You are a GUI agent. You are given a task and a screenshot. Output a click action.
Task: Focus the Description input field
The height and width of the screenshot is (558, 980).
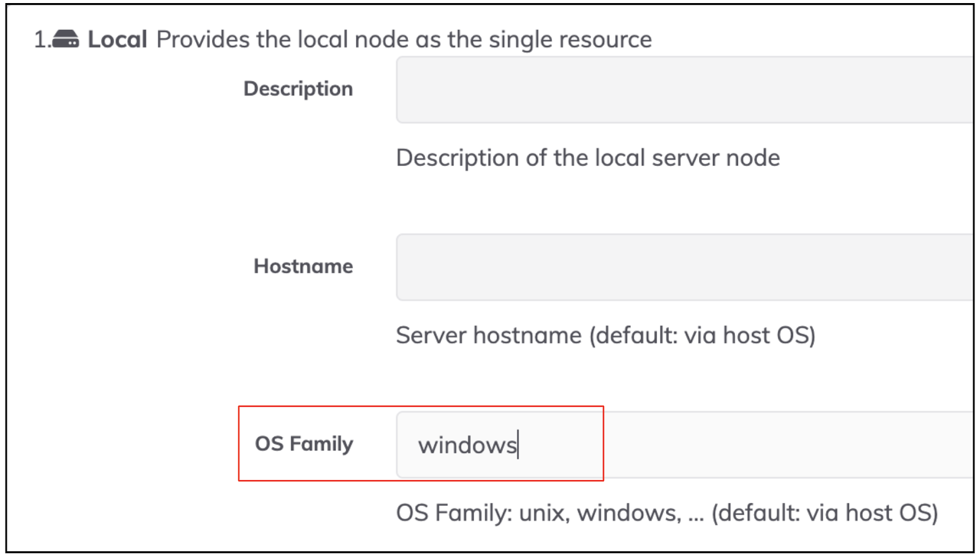click(685, 89)
